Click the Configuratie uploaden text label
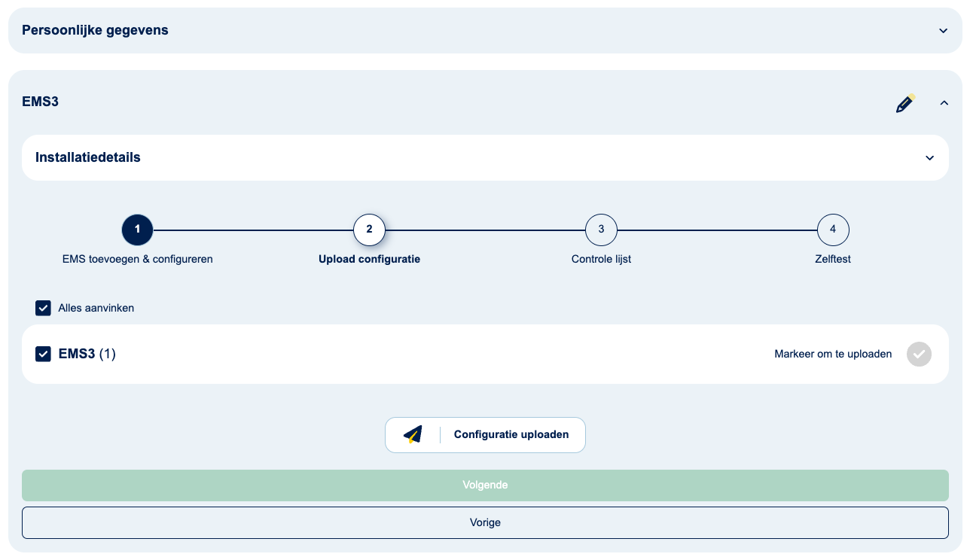970x560 pixels. 511,435
